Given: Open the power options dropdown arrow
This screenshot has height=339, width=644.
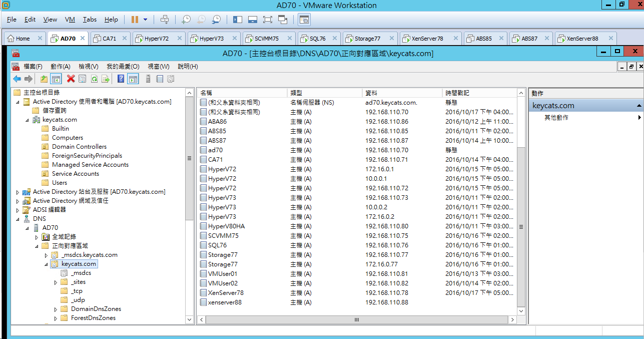Looking at the screenshot, I should pyautogui.click(x=146, y=20).
